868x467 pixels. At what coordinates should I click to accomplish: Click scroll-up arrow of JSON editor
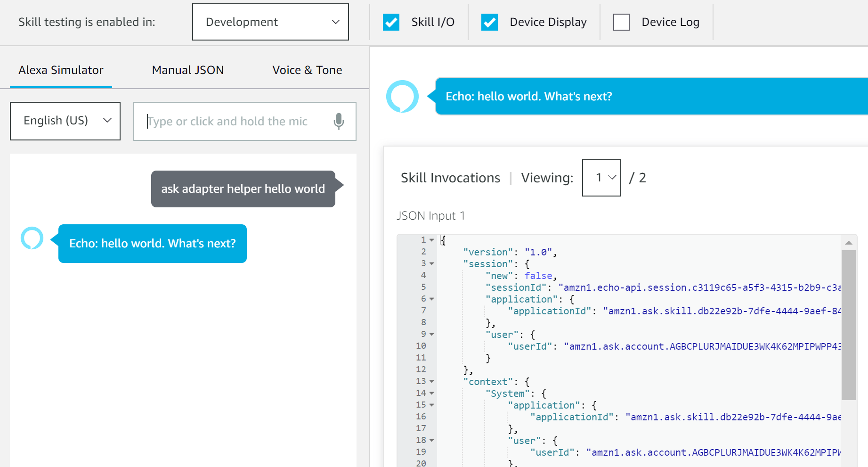pos(849,243)
